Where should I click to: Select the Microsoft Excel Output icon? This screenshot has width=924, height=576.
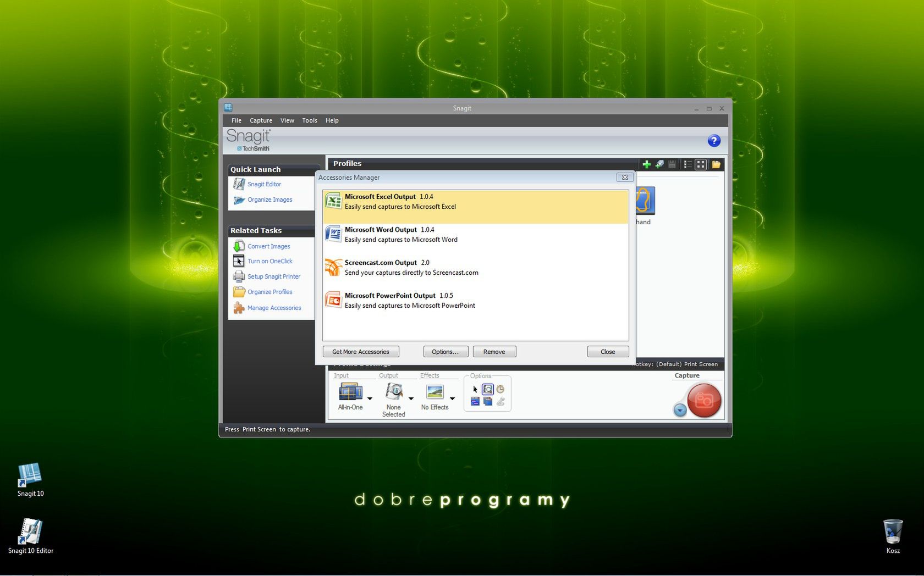tap(333, 201)
